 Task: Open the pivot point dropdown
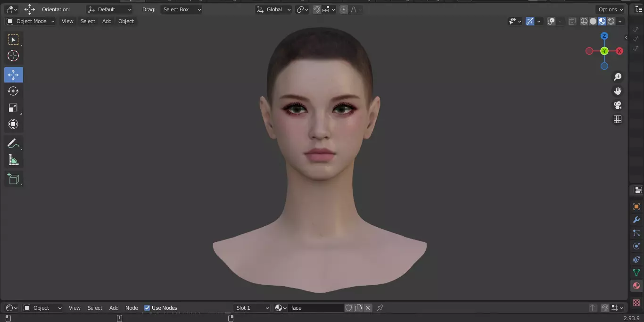click(302, 9)
